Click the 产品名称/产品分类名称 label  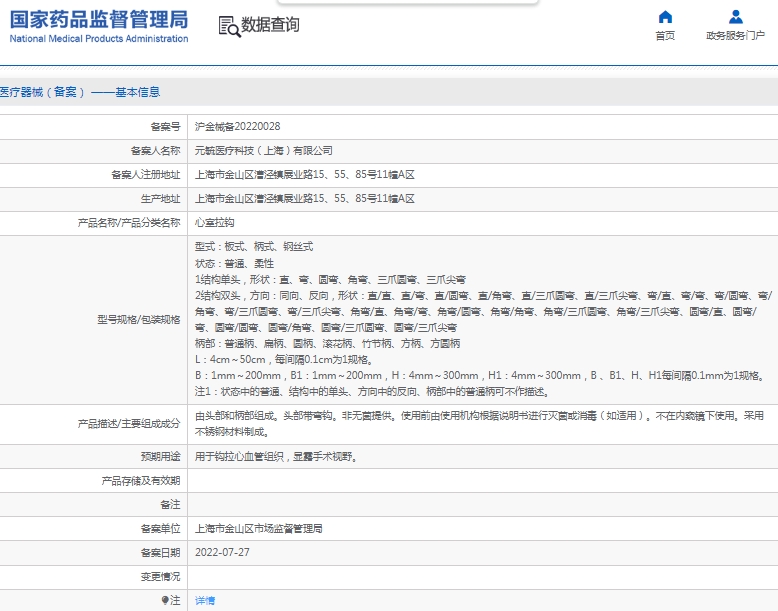pos(129,222)
